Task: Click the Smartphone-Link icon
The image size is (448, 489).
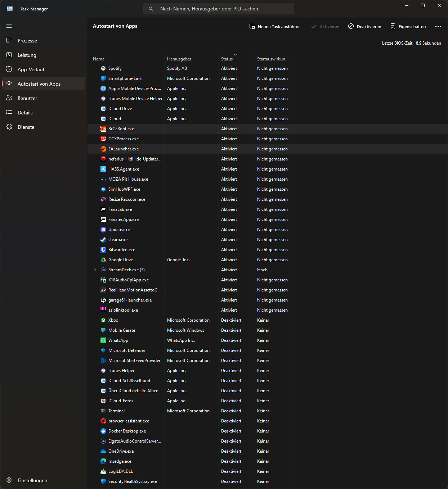Action: pos(103,78)
